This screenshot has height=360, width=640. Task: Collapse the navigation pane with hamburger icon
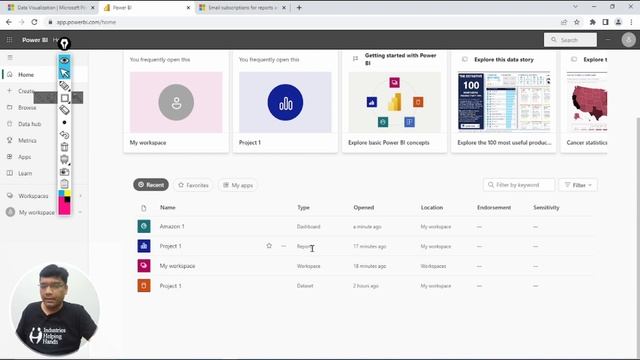tap(10, 58)
